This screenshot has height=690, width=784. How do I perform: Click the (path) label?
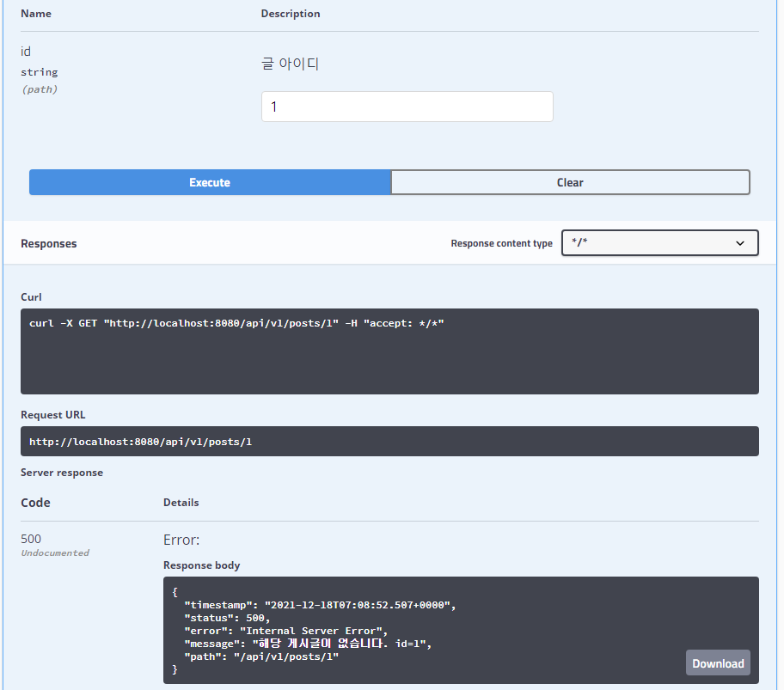pos(39,89)
